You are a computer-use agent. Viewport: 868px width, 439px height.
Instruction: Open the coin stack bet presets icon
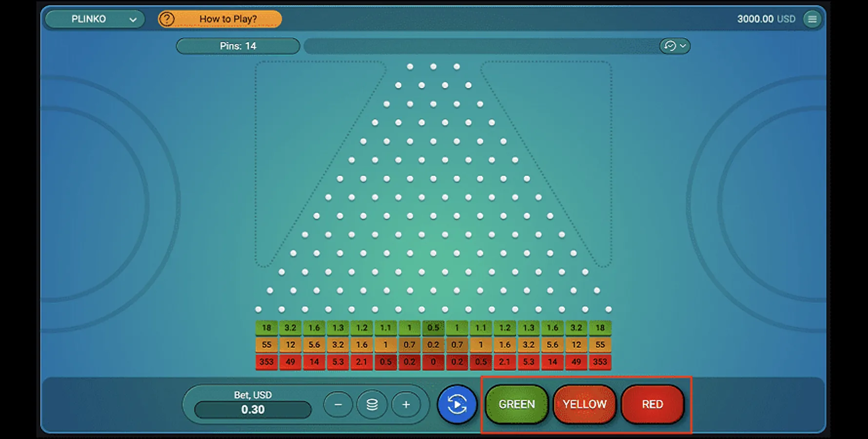372,404
